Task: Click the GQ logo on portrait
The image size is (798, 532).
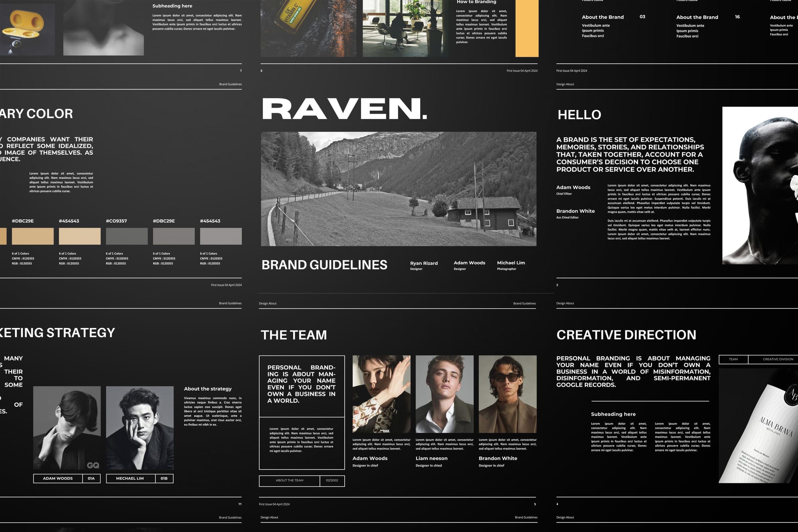Action: pyautogui.click(x=93, y=465)
